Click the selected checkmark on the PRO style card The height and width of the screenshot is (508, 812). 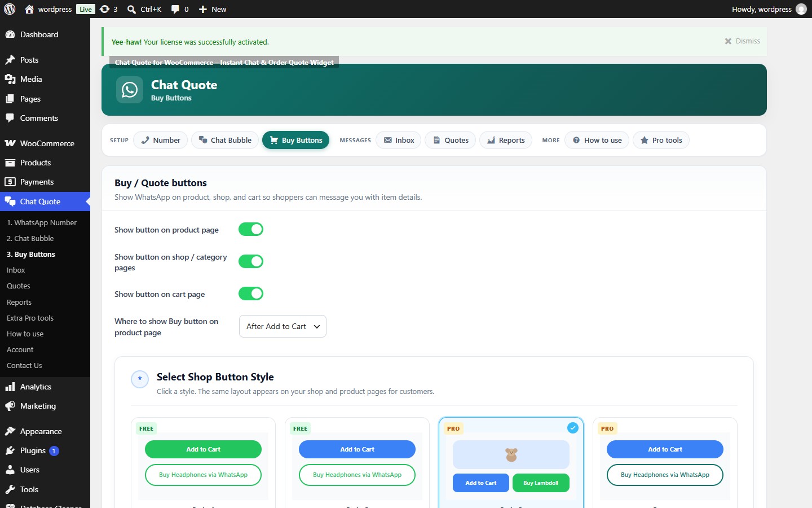tap(573, 428)
